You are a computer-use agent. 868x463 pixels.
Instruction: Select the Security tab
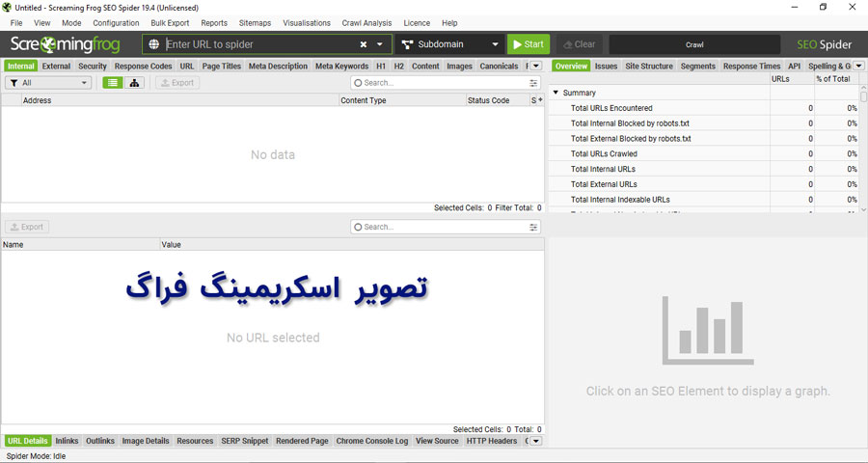(x=93, y=66)
